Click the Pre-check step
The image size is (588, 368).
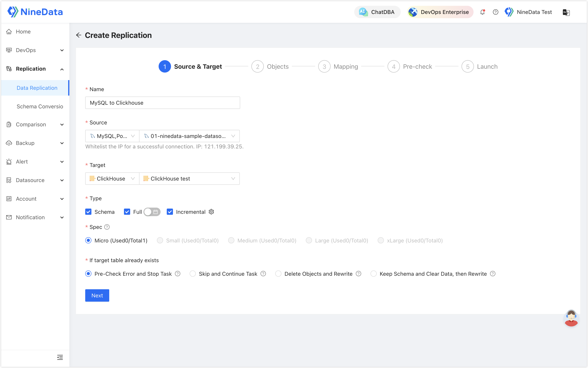pos(410,66)
